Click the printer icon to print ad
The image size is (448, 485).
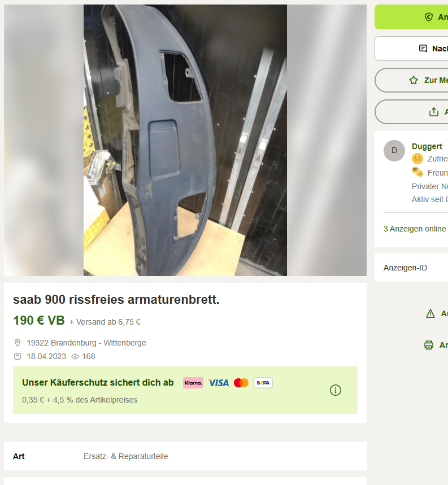pos(428,345)
